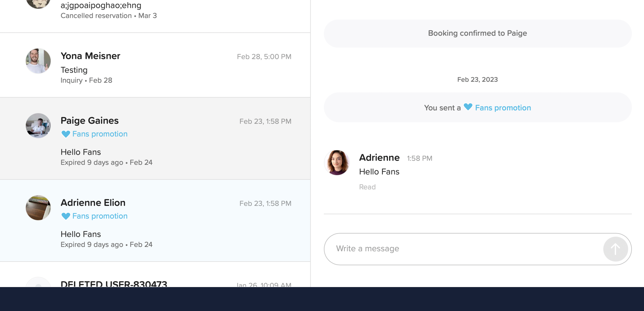Click Adrienne's sender name in chat message
This screenshot has height=311, width=644.
coord(379,158)
